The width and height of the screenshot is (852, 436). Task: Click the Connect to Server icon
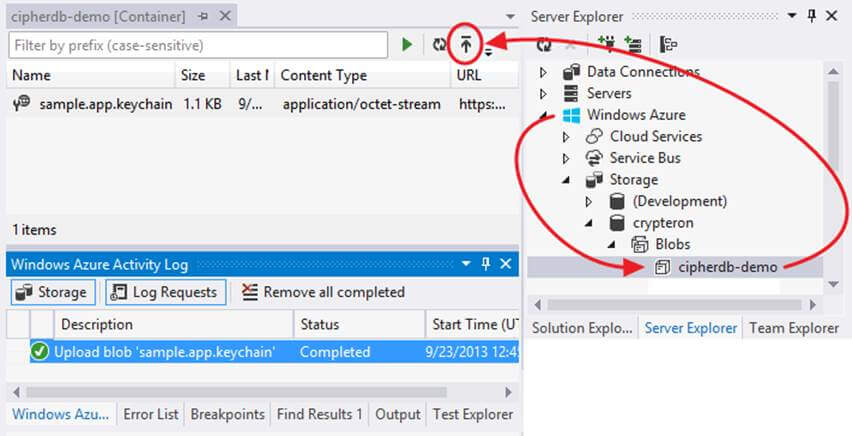[x=633, y=44]
